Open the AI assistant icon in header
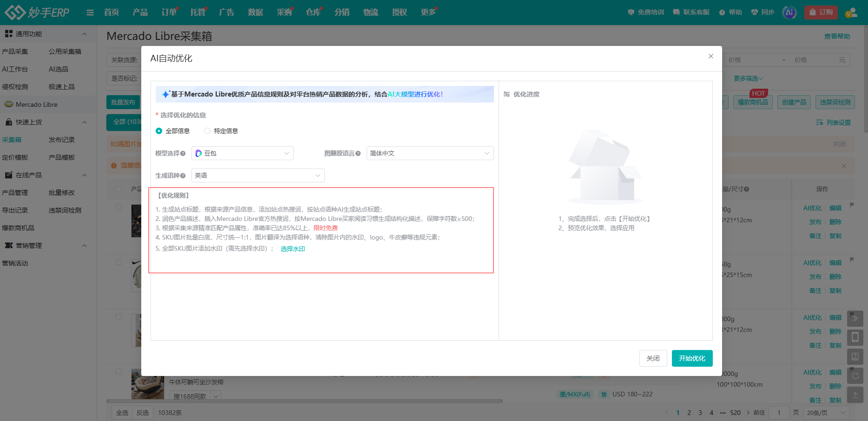Image resolution: width=868 pixels, height=421 pixels. coord(789,13)
